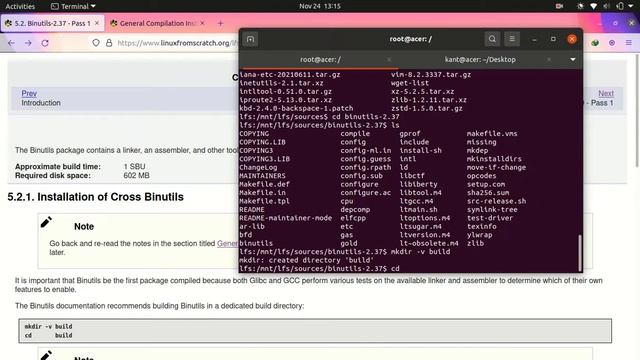640x360 pixels.
Task: Go forward in the Firefox browser
Action: [28, 43]
